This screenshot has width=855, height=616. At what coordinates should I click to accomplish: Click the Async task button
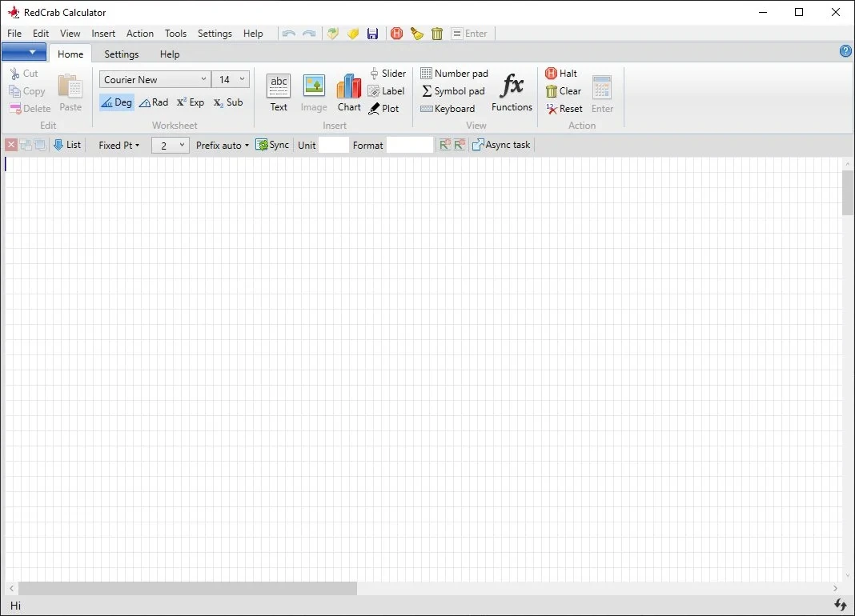coord(501,145)
